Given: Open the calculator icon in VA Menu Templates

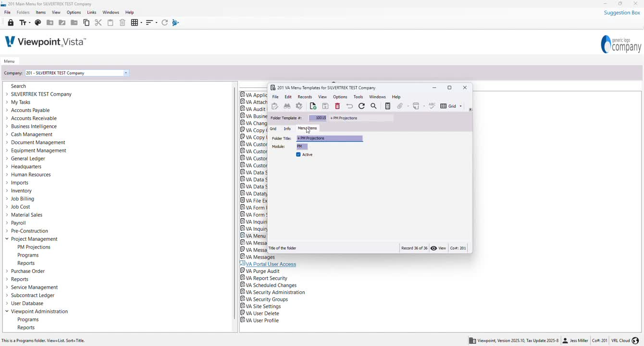Looking at the screenshot, I should coord(388,106).
